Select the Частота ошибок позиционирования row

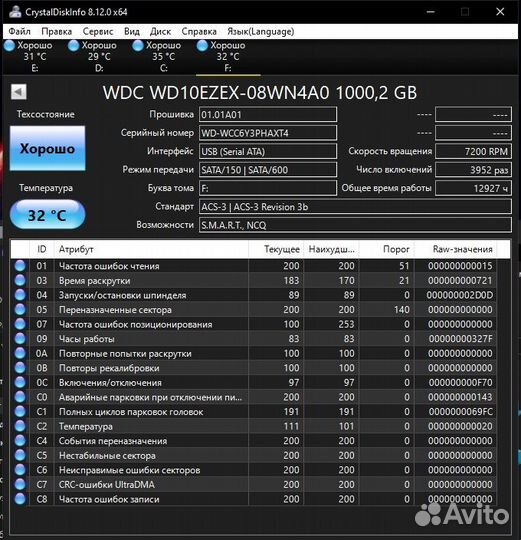click(253, 324)
